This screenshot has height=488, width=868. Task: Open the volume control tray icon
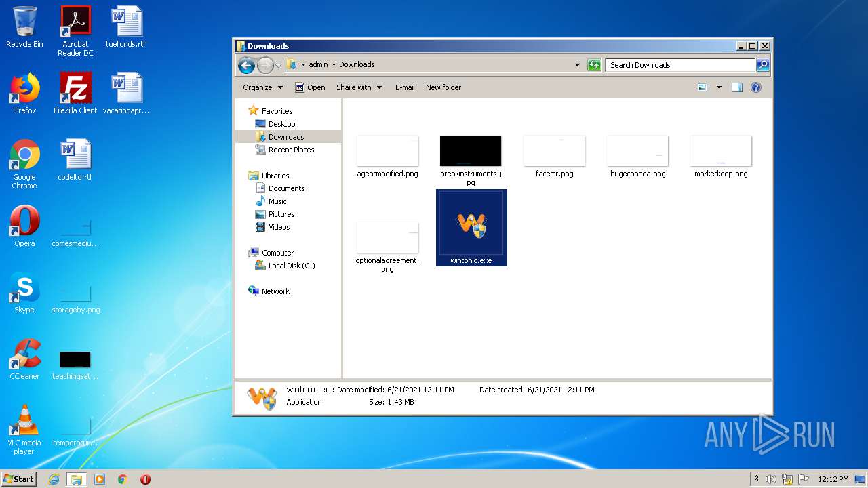tap(771, 479)
